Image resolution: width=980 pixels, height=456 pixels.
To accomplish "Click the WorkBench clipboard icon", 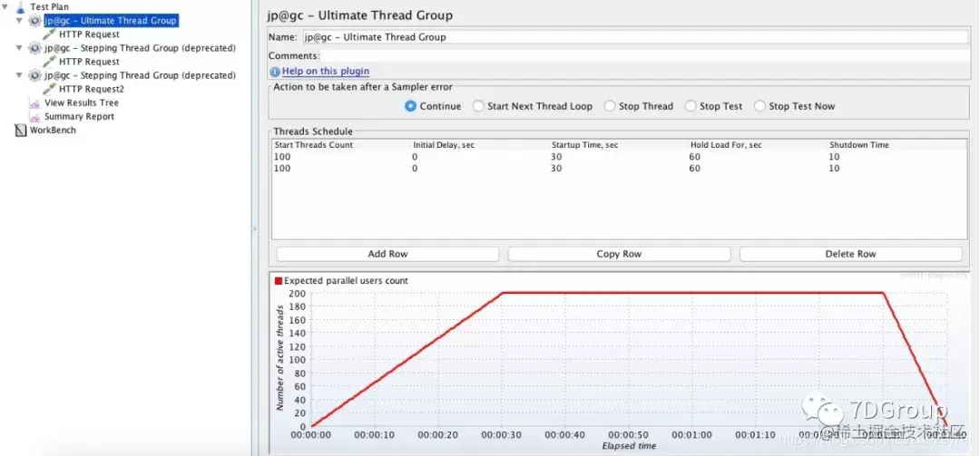I will coord(21,130).
